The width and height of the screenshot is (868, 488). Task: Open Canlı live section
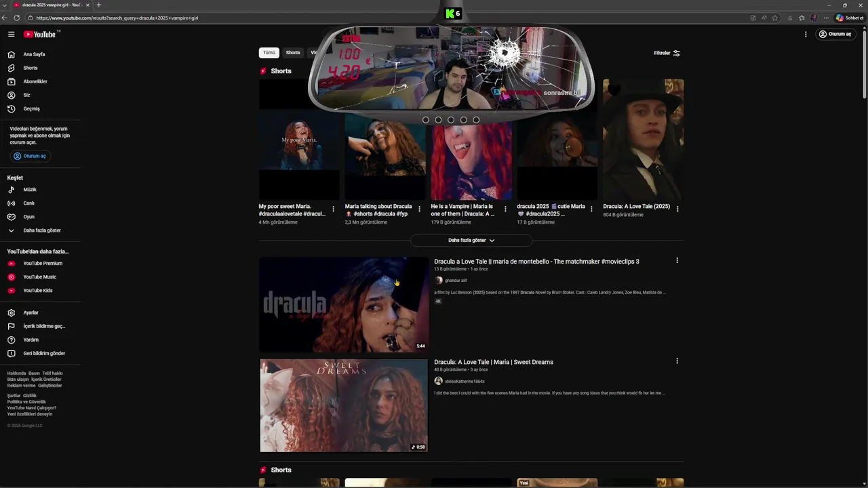[x=41, y=203]
